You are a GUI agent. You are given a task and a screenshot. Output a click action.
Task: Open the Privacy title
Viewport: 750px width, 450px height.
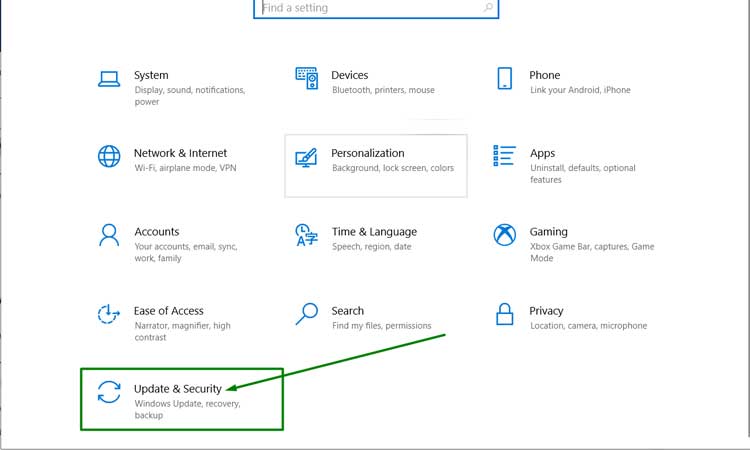click(546, 311)
